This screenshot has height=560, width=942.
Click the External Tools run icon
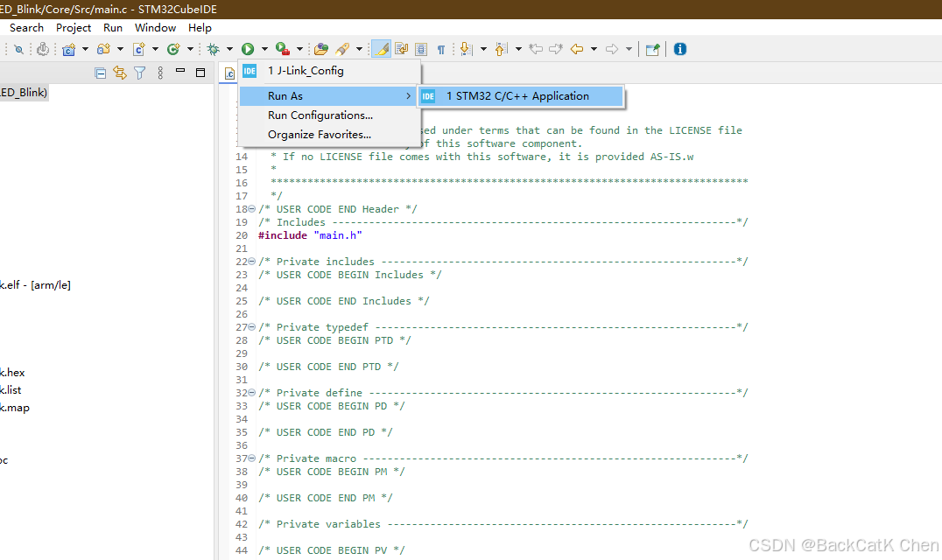coord(283,49)
